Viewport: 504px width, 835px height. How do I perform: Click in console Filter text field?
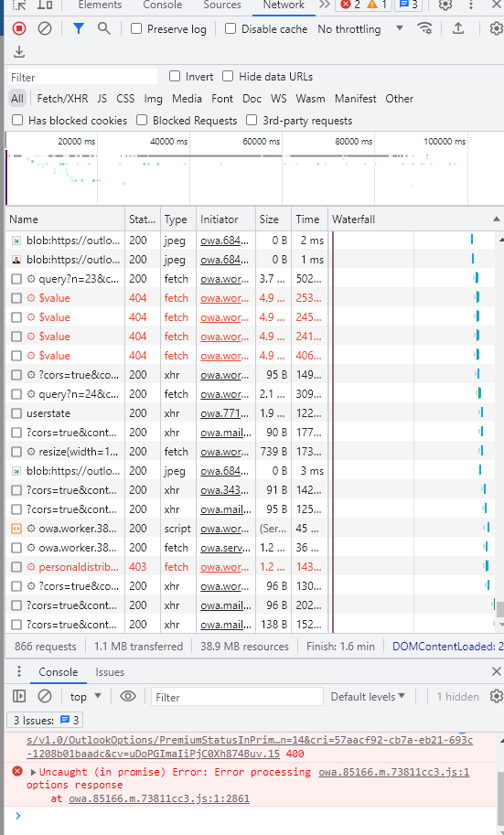pyautogui.click(x=237, y=697)
